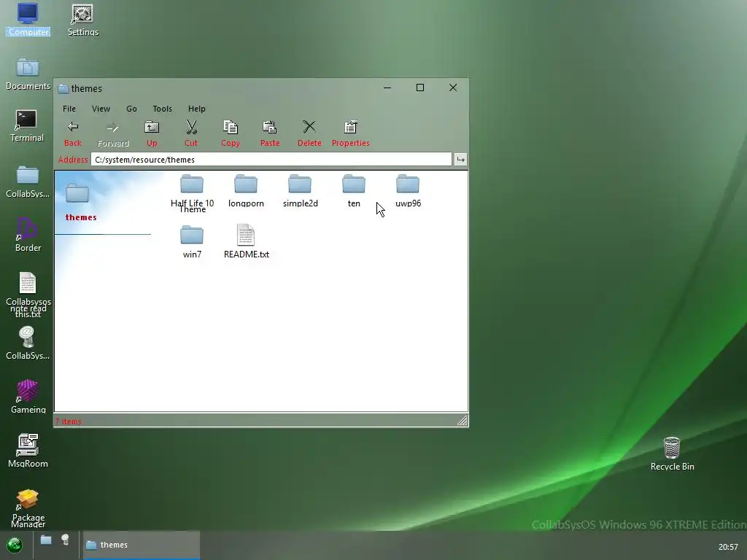Click the 20:57 taskbar clock
This screenshot has width=747, height=560.
tap(728, 547)
